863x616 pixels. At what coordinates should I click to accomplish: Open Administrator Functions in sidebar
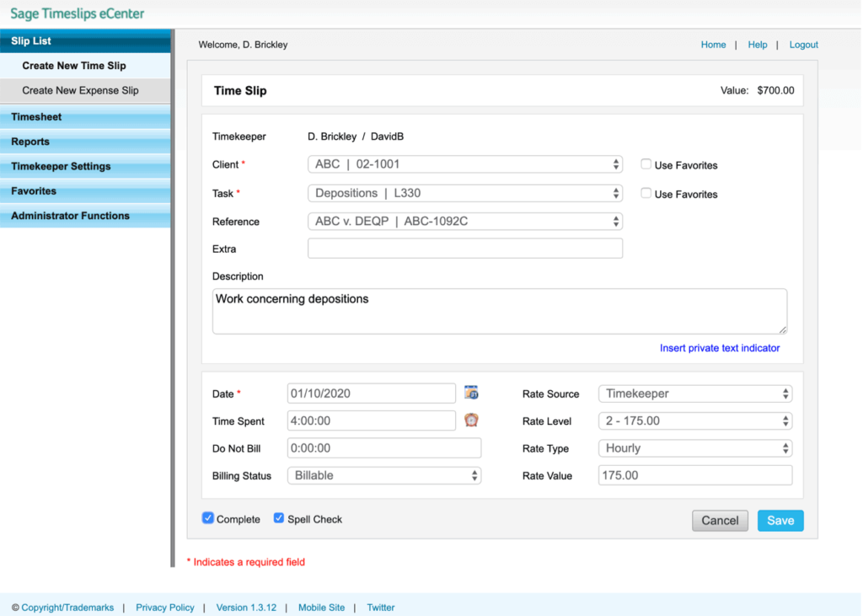click(67, 216)
